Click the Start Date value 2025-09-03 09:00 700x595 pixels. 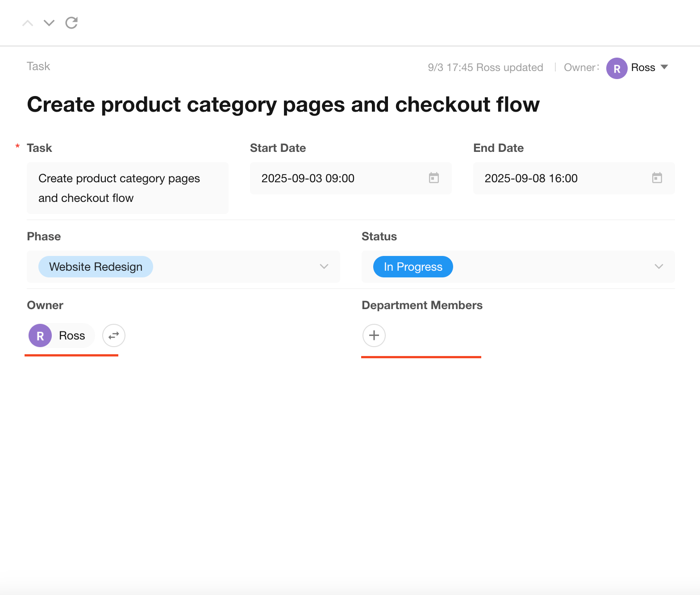click(308, 178)
